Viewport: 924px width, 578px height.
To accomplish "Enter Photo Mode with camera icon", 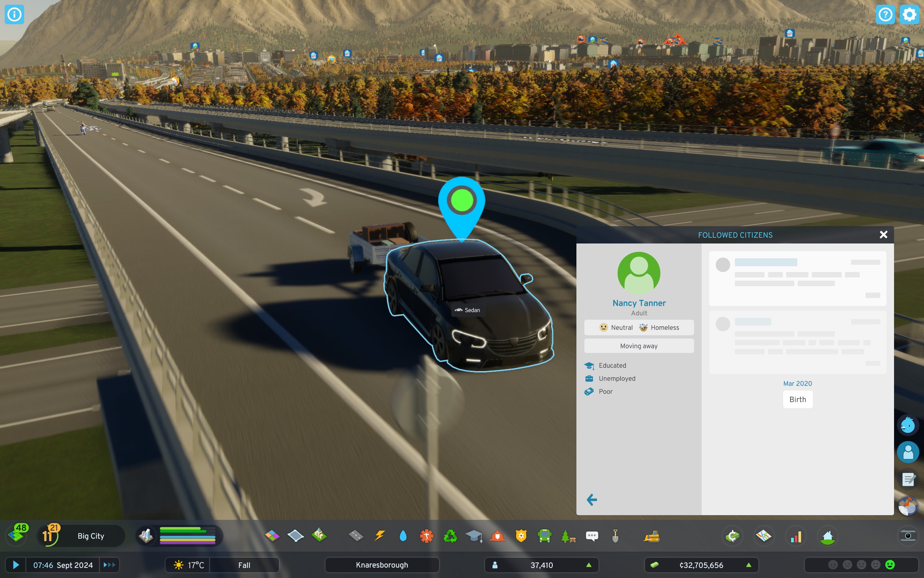I will click(x=908, y=536).
